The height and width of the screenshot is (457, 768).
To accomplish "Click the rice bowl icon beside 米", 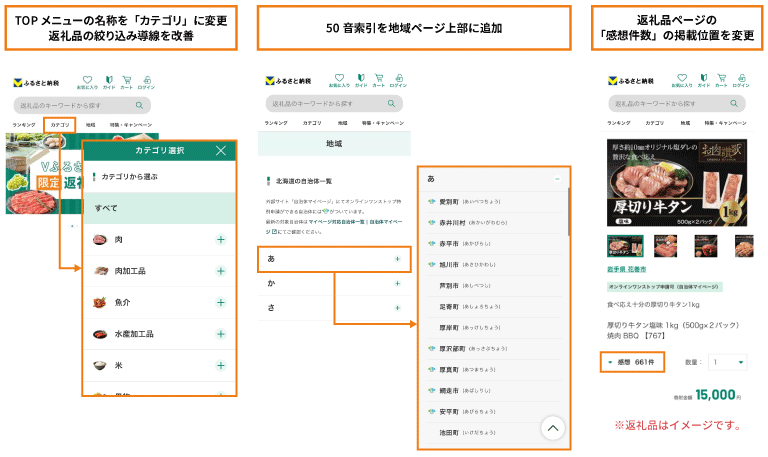I will click(100, 365).
